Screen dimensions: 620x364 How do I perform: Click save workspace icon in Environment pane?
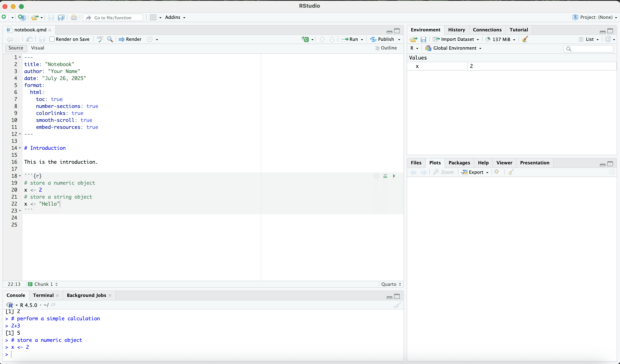point(423,39)
